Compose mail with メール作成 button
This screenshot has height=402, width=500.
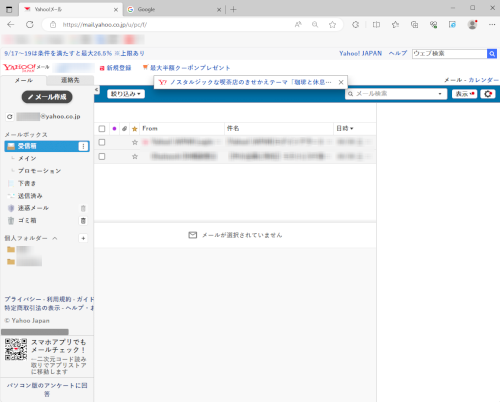tap(47, 97)
